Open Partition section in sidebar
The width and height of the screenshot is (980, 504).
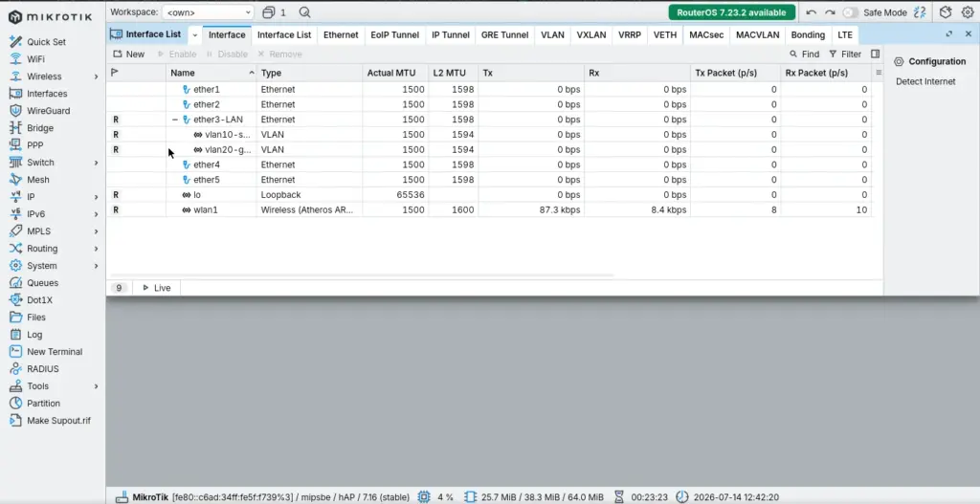tap(43, 404)
